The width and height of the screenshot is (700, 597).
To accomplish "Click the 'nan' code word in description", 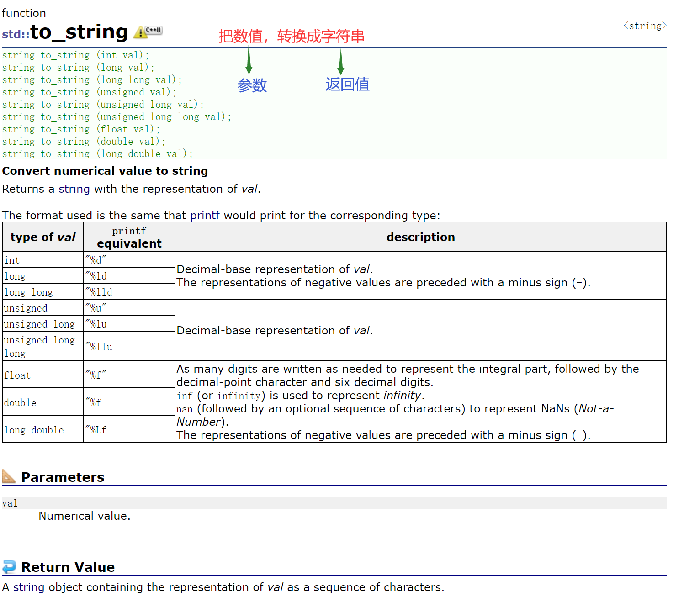I will coord(185,409).
